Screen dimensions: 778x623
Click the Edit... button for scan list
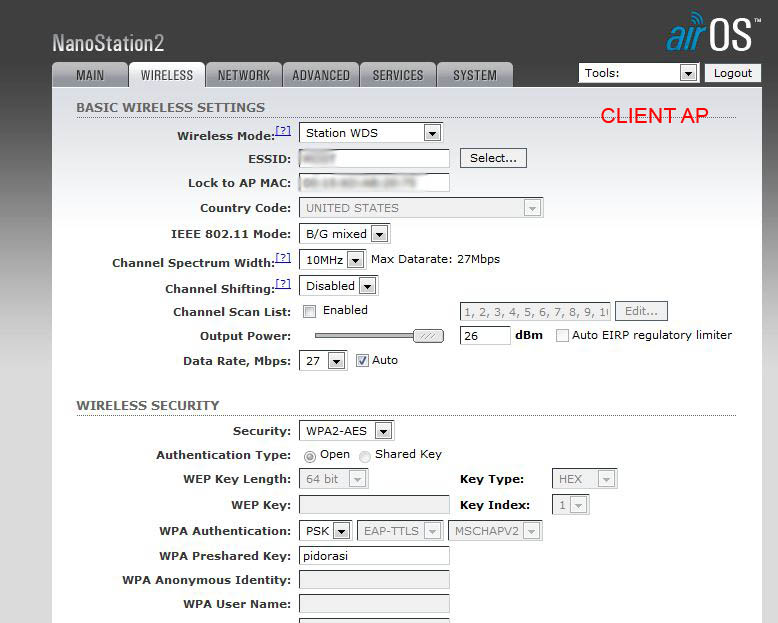pyautogui.click(x=641, y=311)
